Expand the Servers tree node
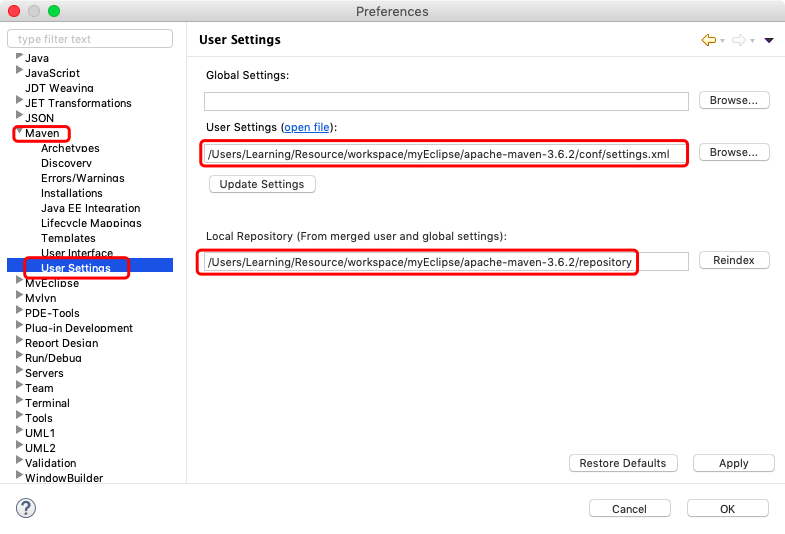Screen dimensions: 785x534 [x=19, y=373]
